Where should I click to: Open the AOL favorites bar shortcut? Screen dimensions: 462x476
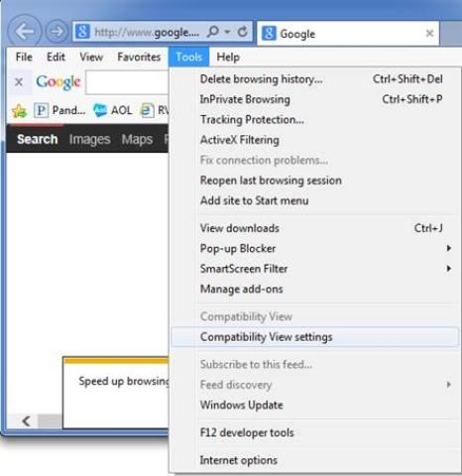pos(113,110)
